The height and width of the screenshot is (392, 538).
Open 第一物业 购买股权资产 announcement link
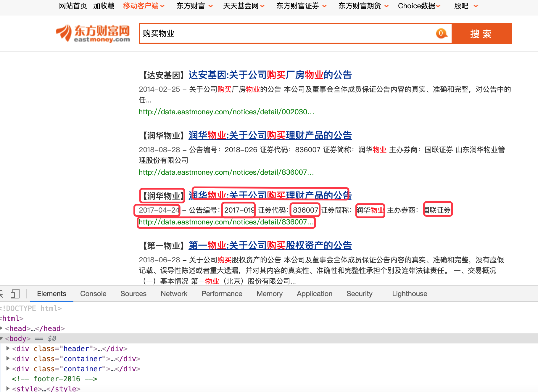click(270, 245)
